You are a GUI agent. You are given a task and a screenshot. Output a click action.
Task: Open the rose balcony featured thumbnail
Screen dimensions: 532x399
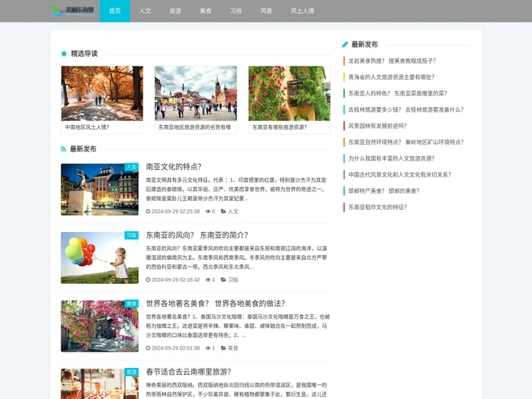(290, 93)
